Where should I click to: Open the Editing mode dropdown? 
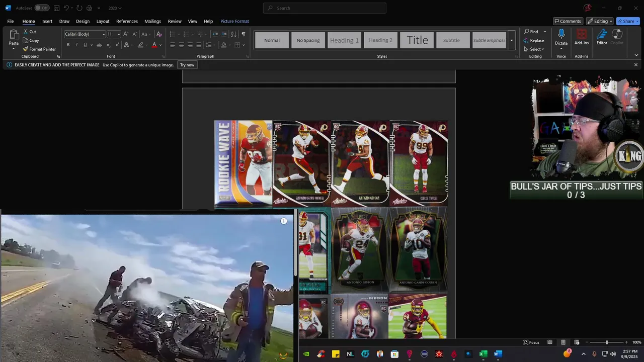coord(599,21)
